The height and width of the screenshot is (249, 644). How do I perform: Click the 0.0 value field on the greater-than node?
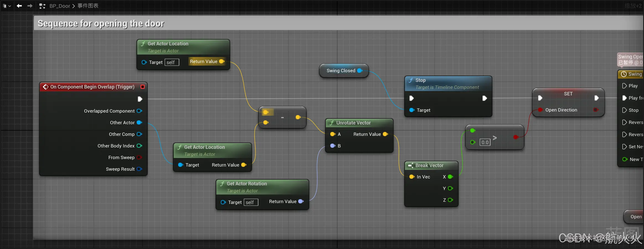point(485,142)
